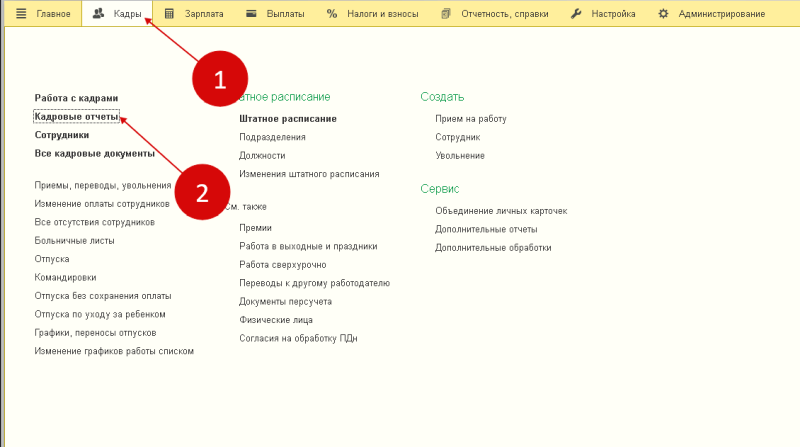Open Переводы к другому работодателю
Viewport: 800px width, 447px height.
coord(314,283)
